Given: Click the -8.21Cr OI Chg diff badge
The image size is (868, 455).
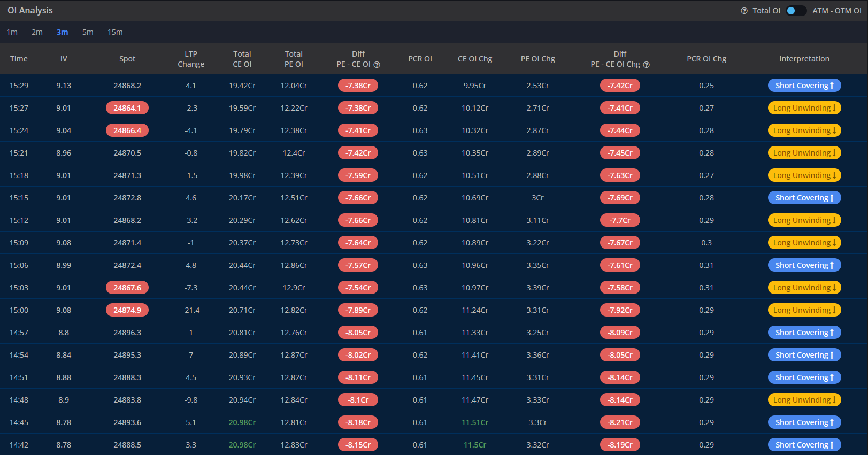Looking at the screenshot, I should [x=620, y=422].
